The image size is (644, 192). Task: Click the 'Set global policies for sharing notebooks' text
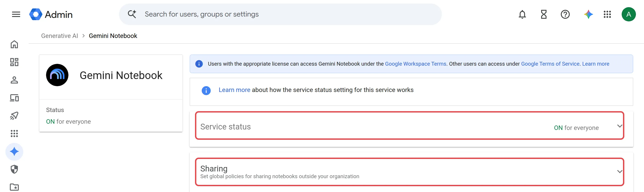pyautogui.click(x=280, y=177)
